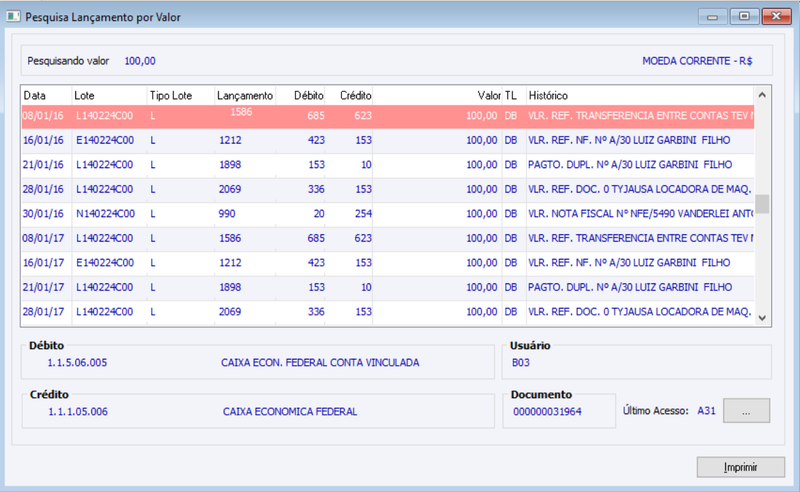Viewport: 800px width, 492px height.
Task: Click TYJAUSA LOCADORA history in the 28/01/17 row
Action: [639, 312]
